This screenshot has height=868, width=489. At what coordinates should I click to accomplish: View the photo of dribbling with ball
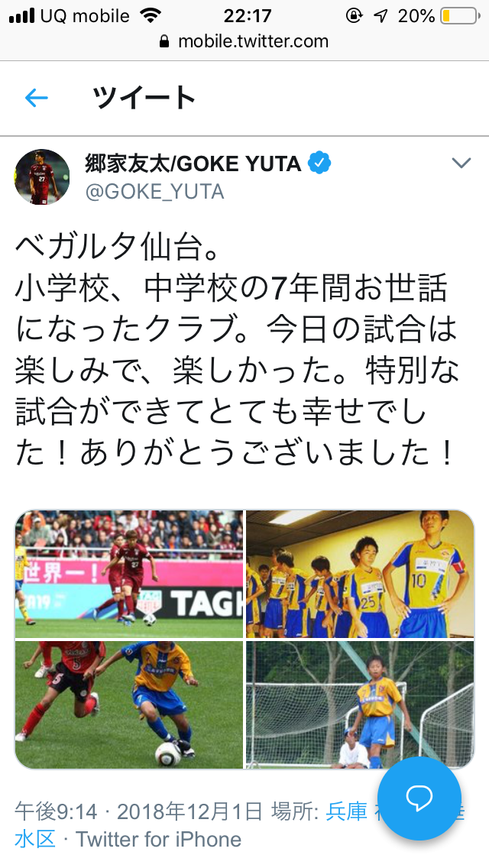coord(129,704)
